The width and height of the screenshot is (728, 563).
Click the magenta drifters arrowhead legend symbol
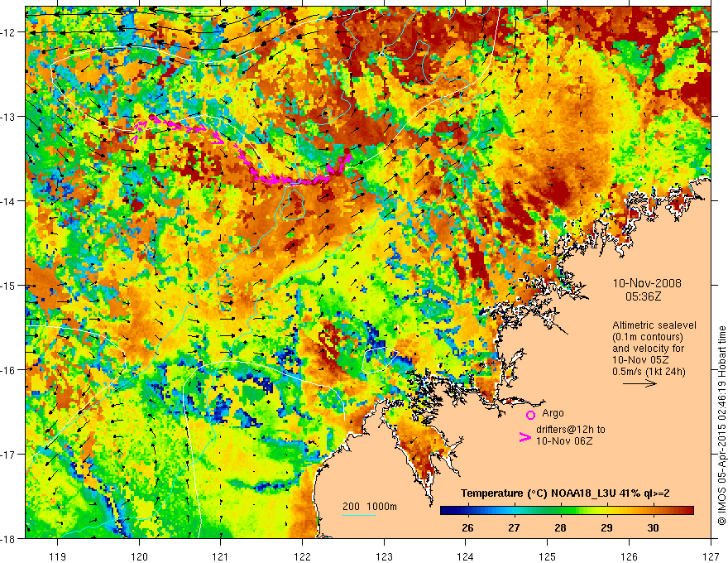[x=524, y=437]
